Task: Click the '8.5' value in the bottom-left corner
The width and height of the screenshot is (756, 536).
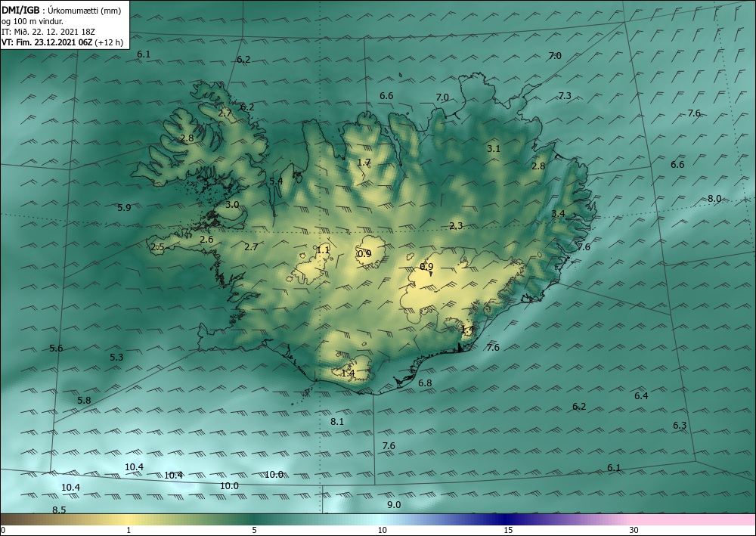Action: coord(59,510)
